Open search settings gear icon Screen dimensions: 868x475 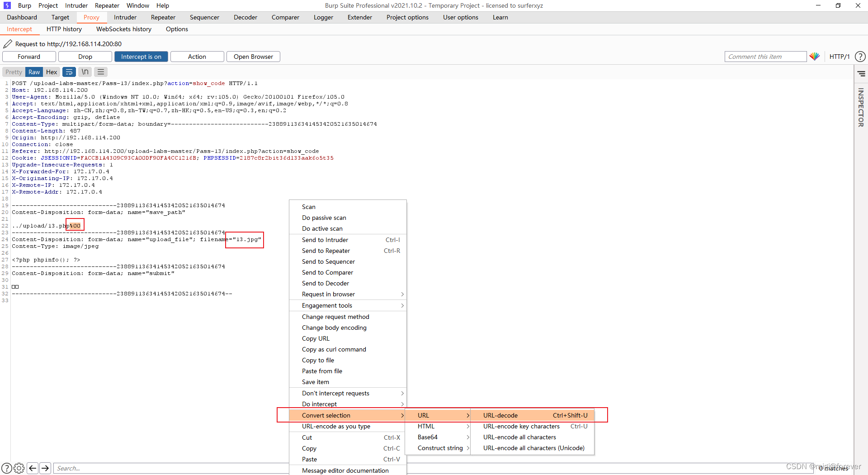click(19, 468)
